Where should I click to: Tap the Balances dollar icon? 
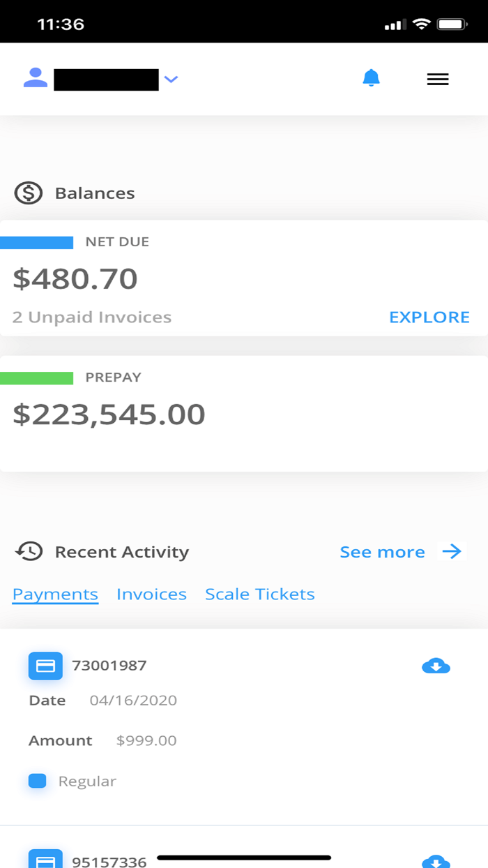click(x=29, y=193)
